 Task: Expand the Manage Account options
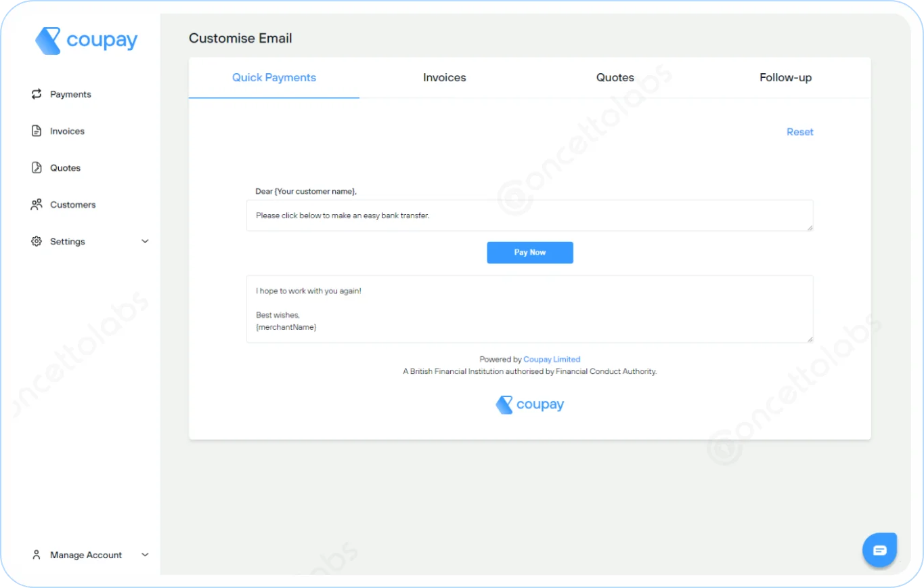[x=145, y=554]
